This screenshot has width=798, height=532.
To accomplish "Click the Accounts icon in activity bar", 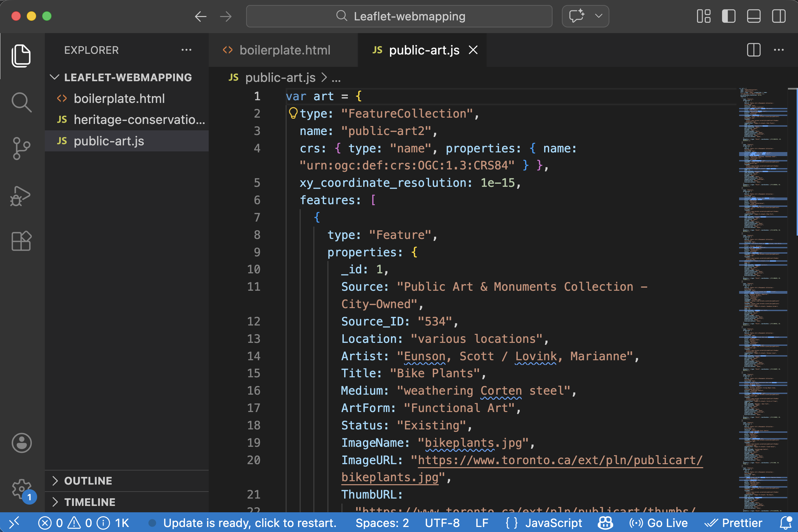I will [x=21, y=443].
